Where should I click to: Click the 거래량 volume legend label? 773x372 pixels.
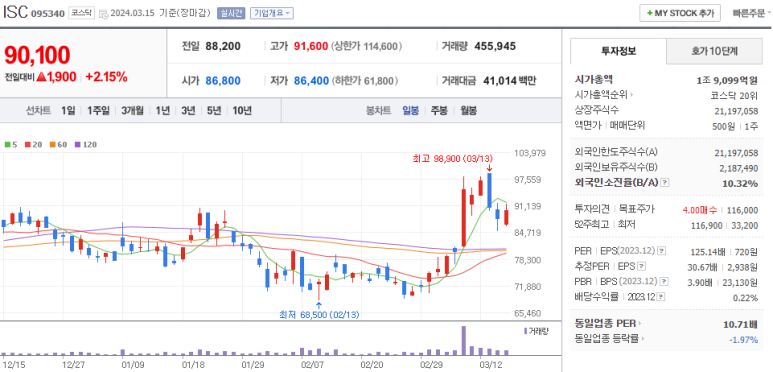(x=535, y=331)
